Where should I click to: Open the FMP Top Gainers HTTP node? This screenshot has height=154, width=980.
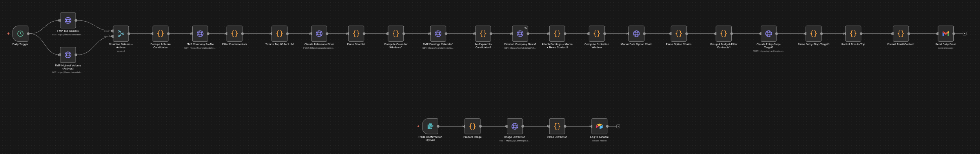(68, 20)
